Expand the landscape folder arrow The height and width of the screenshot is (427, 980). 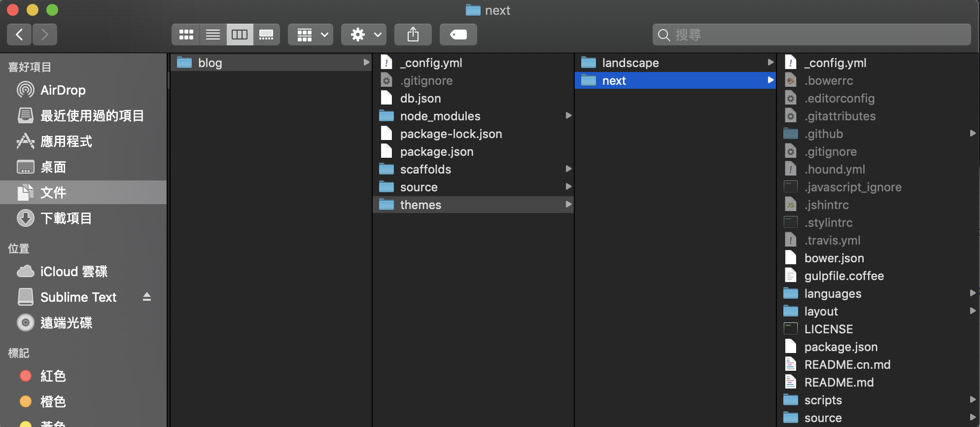click(770, 63)
